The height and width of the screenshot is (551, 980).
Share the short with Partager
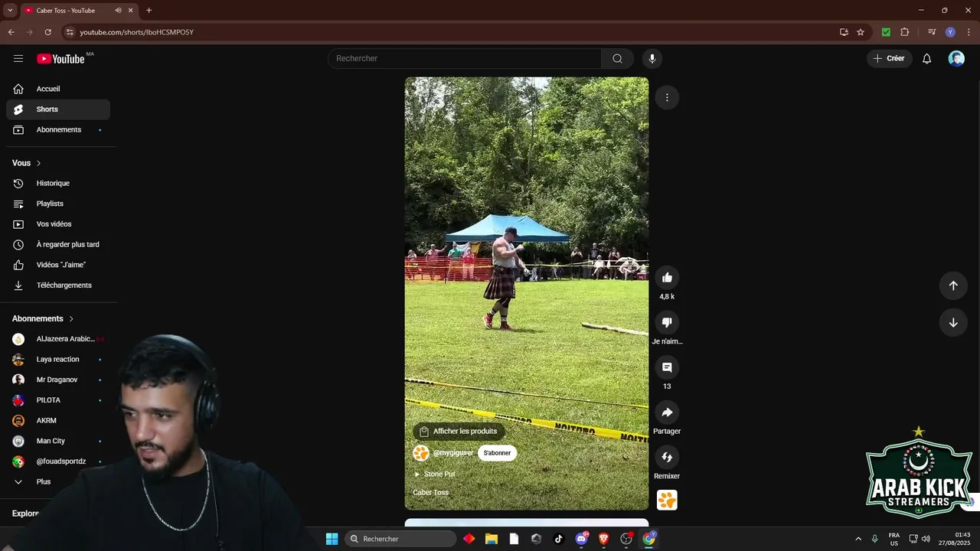[667, 413]
